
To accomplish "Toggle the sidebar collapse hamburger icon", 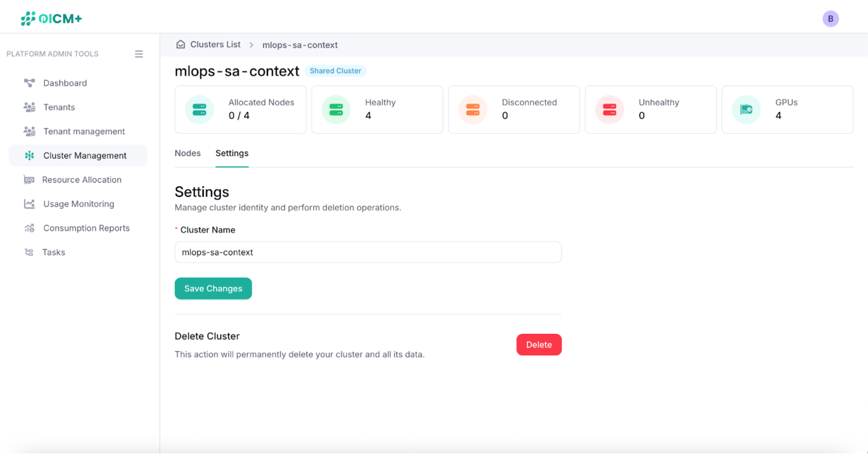I will (139, 54).
